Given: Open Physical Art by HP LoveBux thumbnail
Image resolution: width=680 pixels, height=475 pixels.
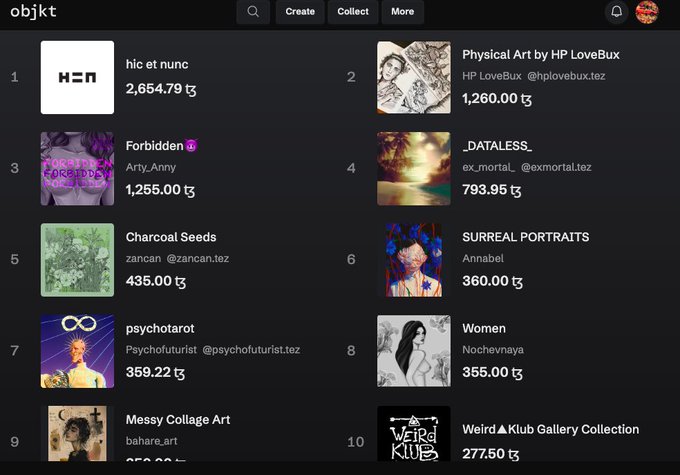Looking at the screenshot, I should tap(414, 77).
